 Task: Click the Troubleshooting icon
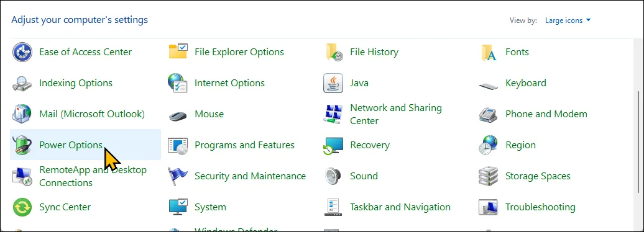click(489, 207)
